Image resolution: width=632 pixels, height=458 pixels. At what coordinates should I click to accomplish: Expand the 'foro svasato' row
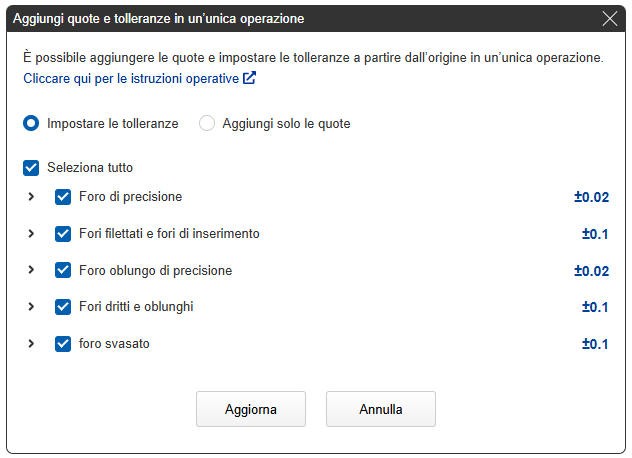[x=31, y=344]
